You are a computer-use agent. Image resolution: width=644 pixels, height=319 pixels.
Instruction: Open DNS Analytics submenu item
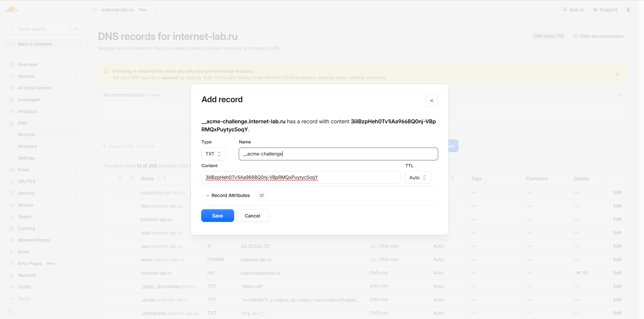coord(28,146)
